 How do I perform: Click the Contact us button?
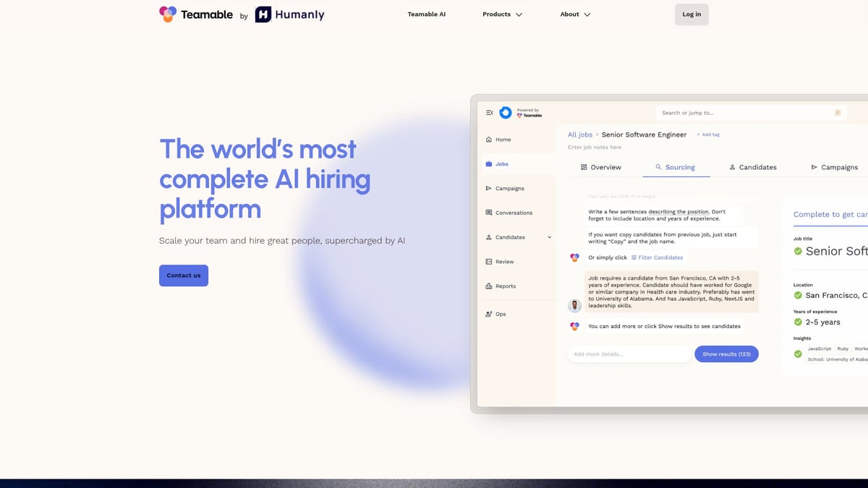tap(183, 275)
